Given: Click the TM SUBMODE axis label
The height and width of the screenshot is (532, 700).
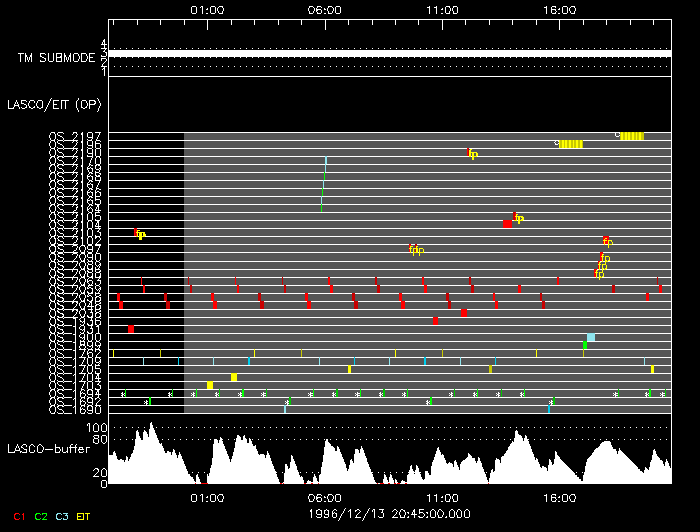Looking at the screenshot, I should [55, 58].
